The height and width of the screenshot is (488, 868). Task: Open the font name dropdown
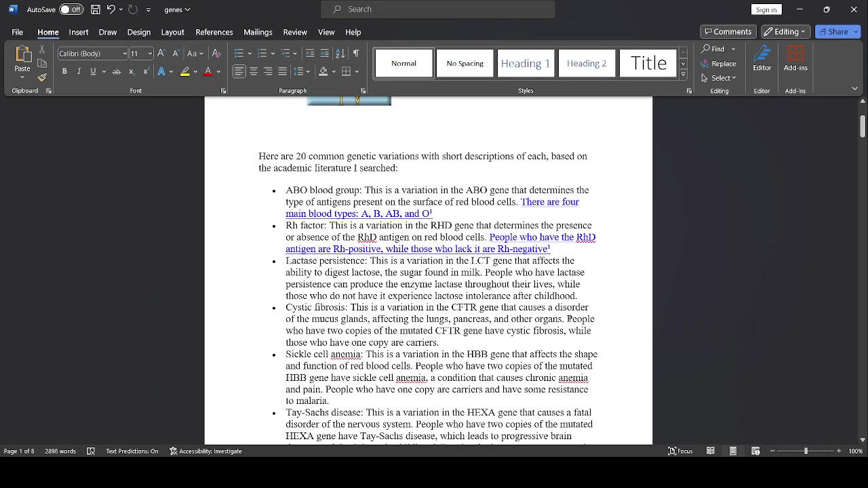125,54
